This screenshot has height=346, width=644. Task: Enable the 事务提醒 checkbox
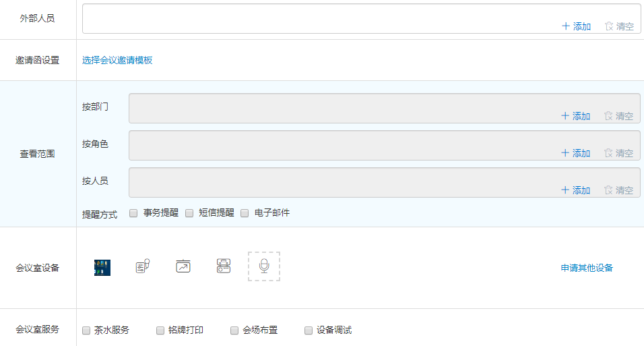click(133, 213)
